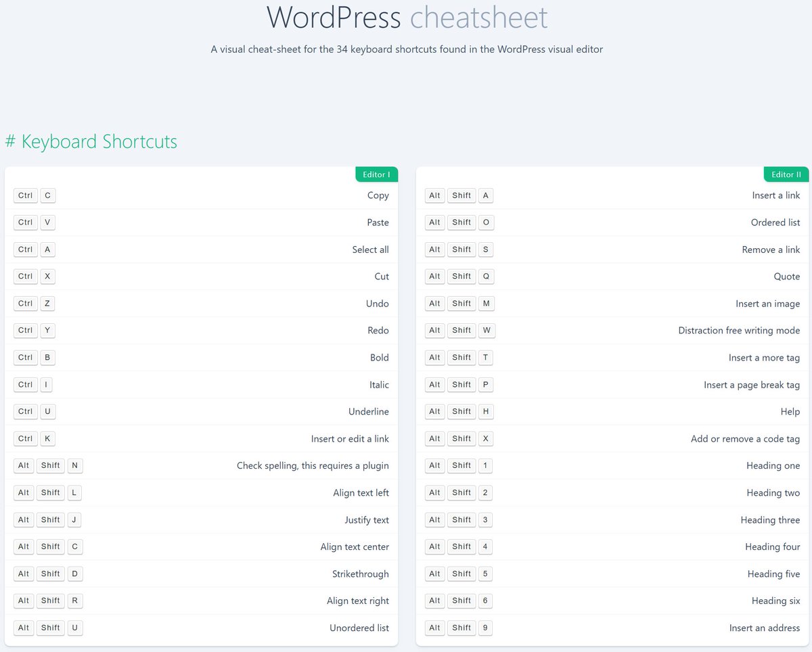Click the 'Bold' shortcut label
This screenshot has height=652, width=812.
[x=379, y=358]
